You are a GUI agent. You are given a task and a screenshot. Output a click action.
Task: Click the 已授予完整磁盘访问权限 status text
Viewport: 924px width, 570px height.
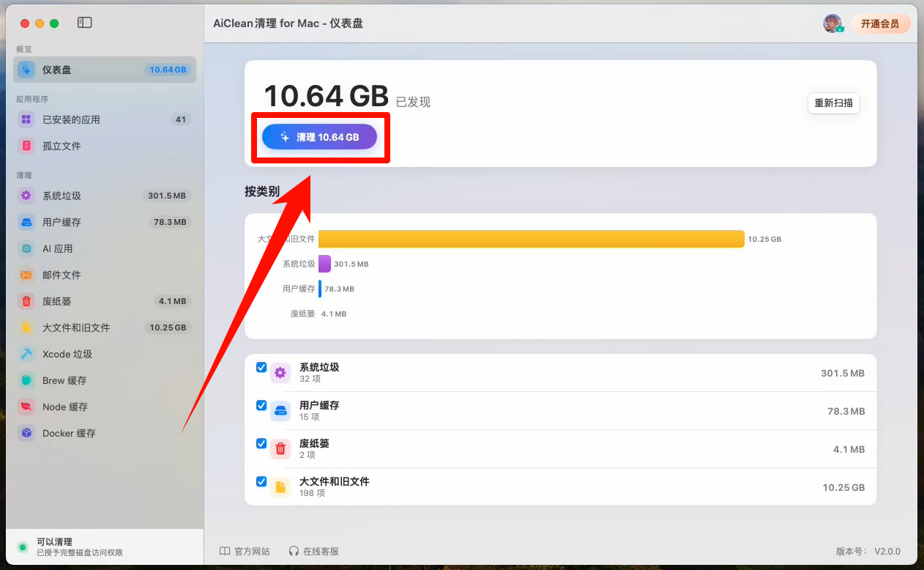tap(80, 552)
